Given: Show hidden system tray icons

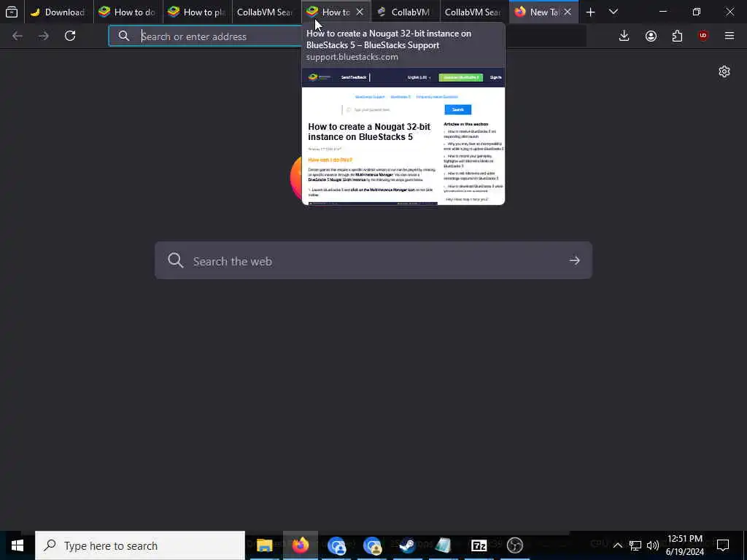Looking at the screenshot, I should [617, 545].
